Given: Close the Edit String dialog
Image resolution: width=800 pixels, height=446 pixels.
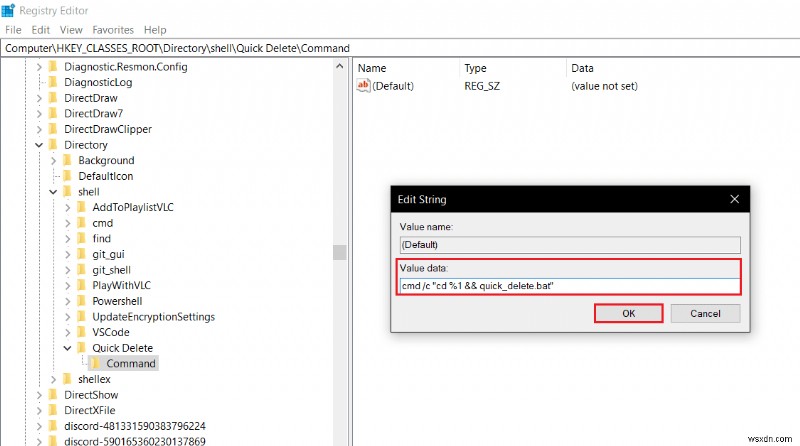Looking at the screenshot, I should 734,199.
